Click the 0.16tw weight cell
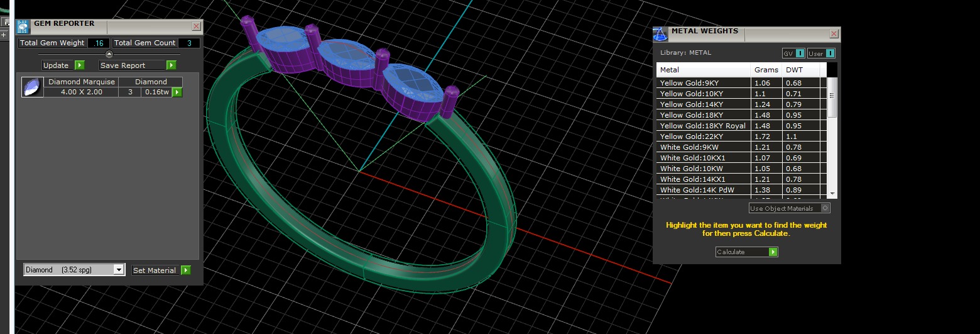The width and height of the screenshot is (980, 334). [156, 92]
